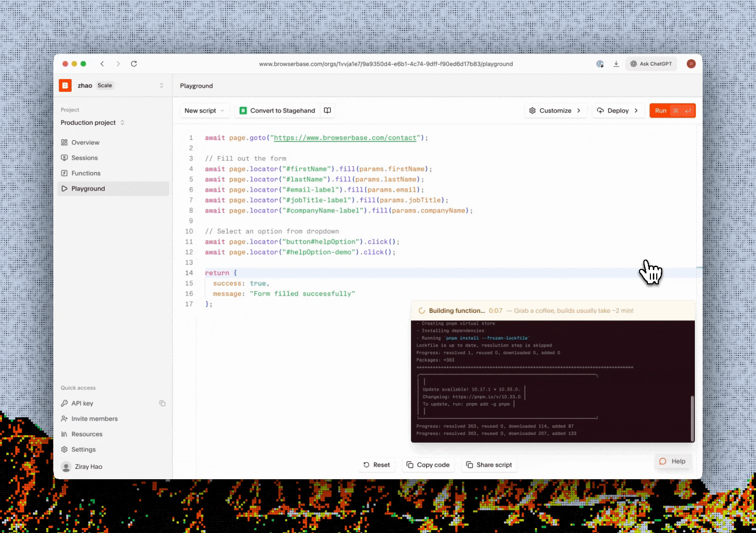The image size is (756, 533).
Task: Expand the Deploy menu
Action: coord(618,111)
